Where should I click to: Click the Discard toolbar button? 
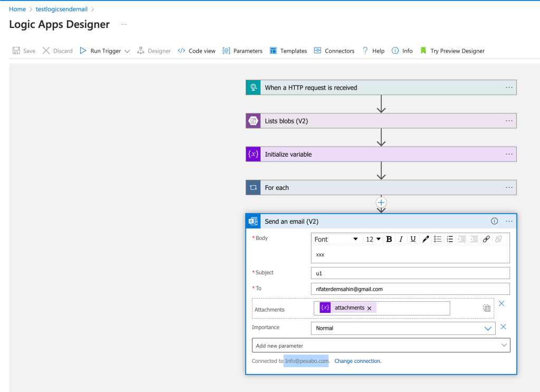click(57, 51)
